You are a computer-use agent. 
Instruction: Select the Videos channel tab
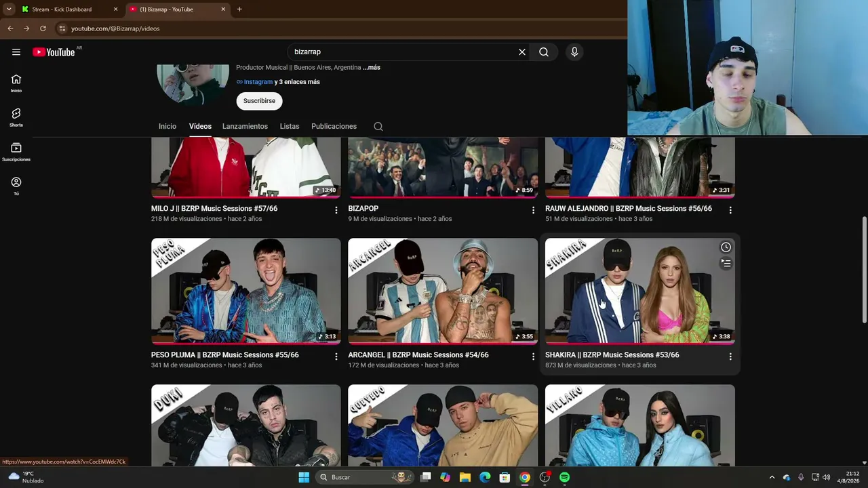point(200,127)
